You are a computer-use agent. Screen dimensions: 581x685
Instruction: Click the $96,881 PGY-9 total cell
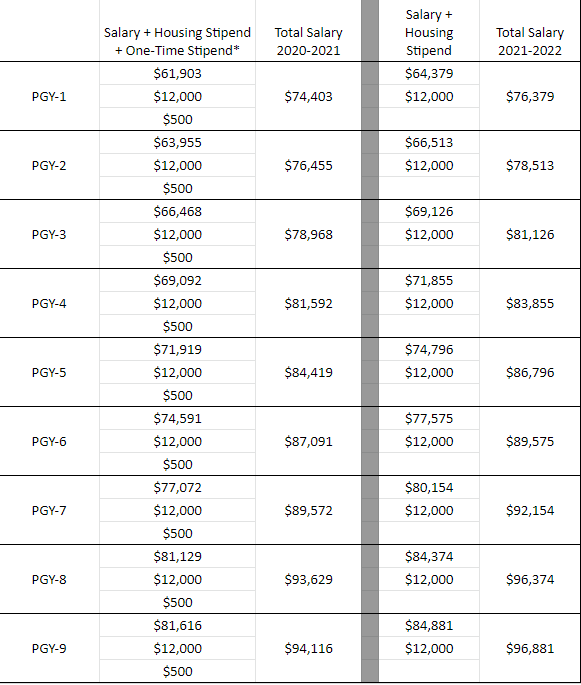click(x=530, y=648)
